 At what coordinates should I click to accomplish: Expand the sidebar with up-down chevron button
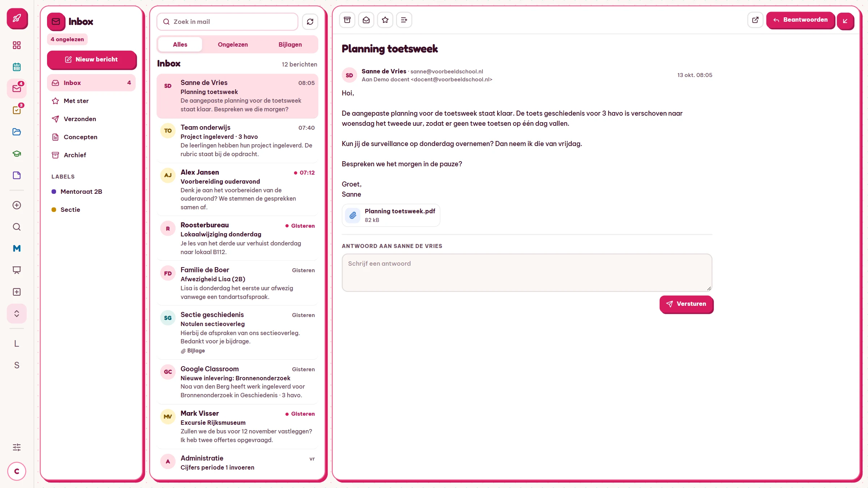click(x=17, y=313)
